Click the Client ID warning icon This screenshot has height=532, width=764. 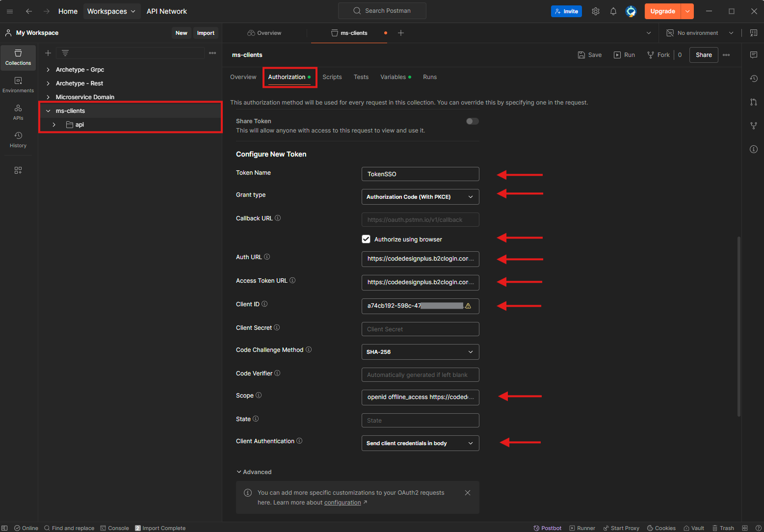click(468, 306)
